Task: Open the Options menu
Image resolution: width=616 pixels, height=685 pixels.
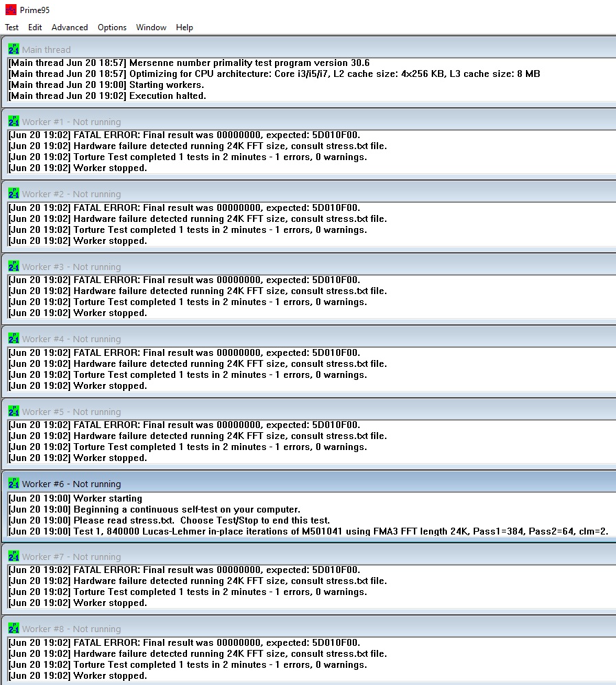Action: [x=112, y=27]
